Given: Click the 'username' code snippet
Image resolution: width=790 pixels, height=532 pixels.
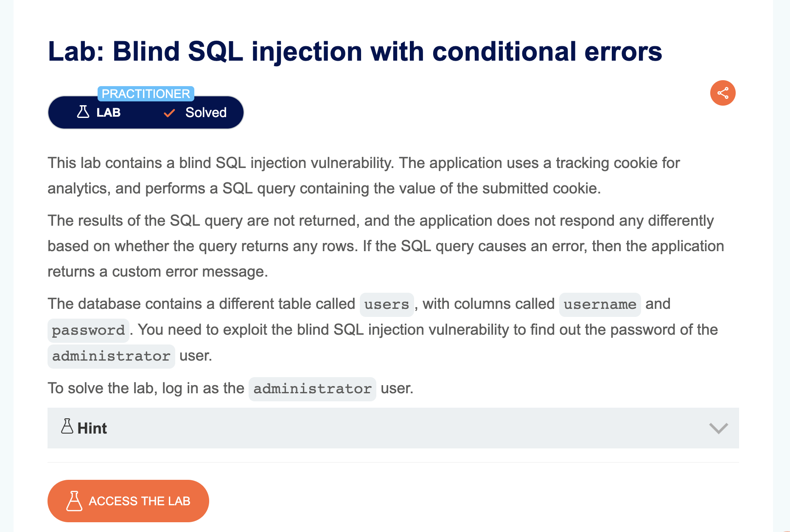Looking at the screenshot, I should (x=600, y=305).
